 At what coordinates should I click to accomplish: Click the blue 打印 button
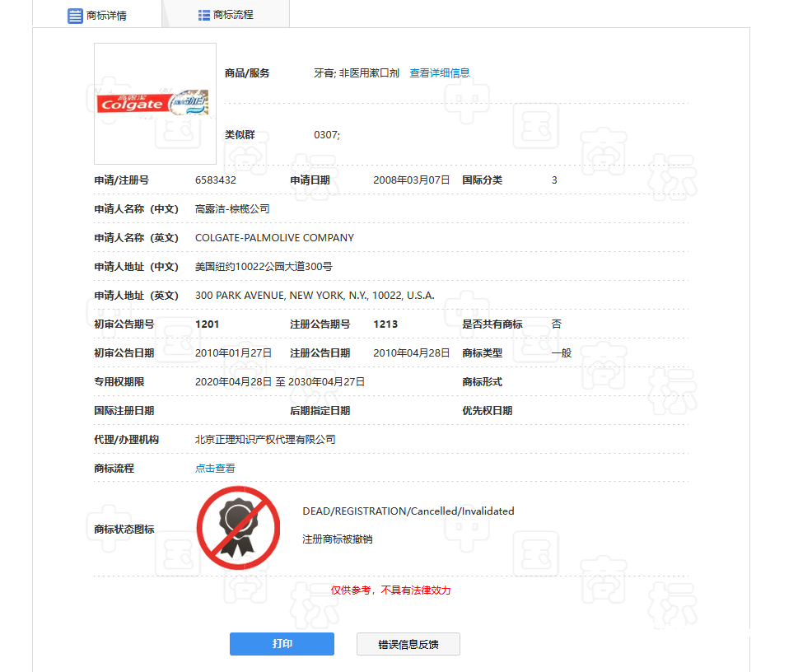click(x=282, y=643)
